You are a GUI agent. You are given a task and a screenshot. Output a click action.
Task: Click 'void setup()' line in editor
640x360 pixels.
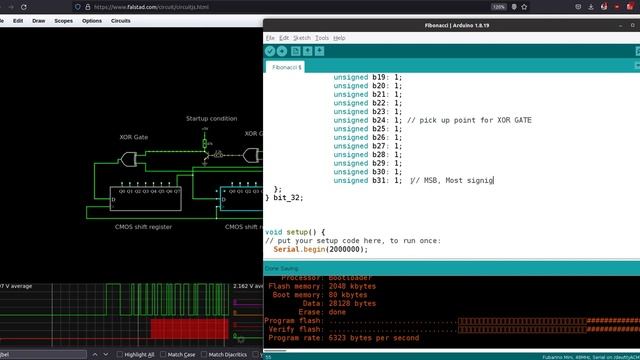pos(295,232)
